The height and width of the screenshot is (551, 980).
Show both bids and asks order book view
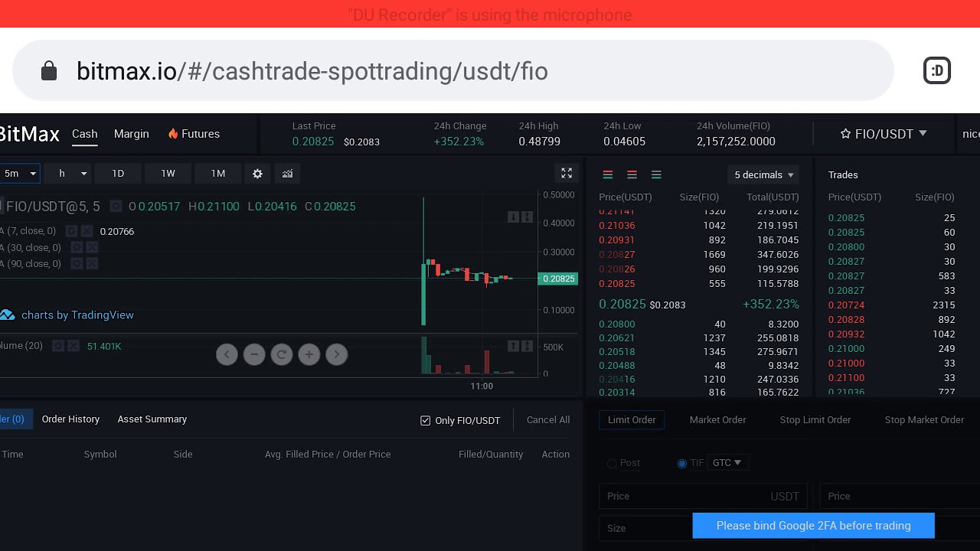click(608, 174)
